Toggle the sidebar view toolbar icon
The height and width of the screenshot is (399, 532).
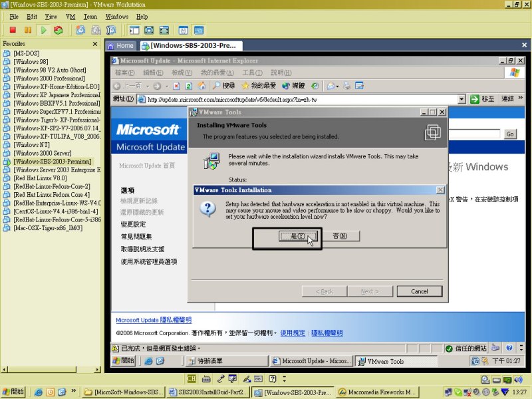pyautogui.click(x=134, y=30)
